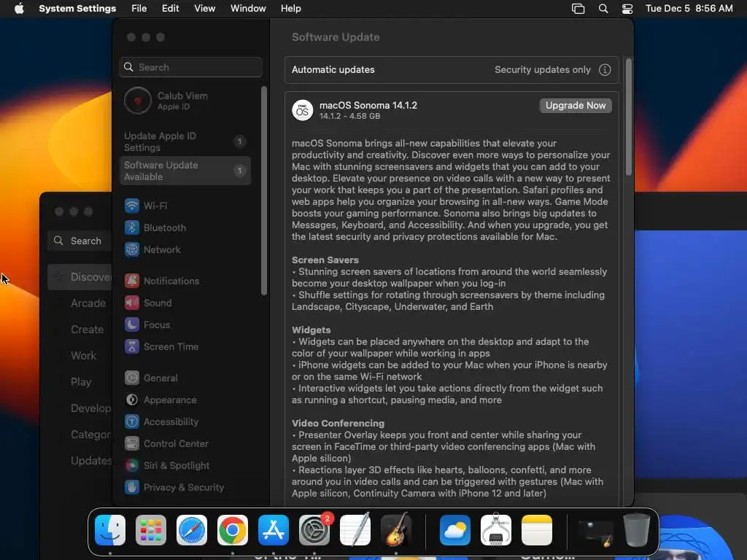
Task: Open TextEdit from the Dock
Action: point(355,530)
